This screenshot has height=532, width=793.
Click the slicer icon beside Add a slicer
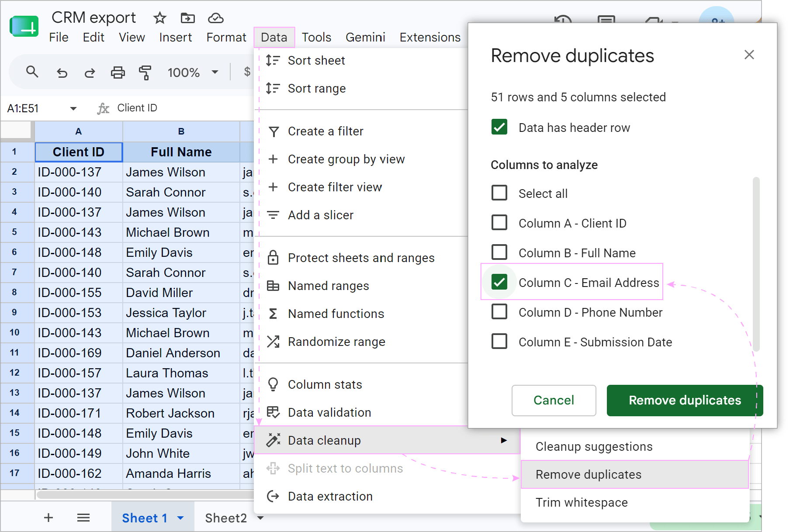(x=273, y=215)
